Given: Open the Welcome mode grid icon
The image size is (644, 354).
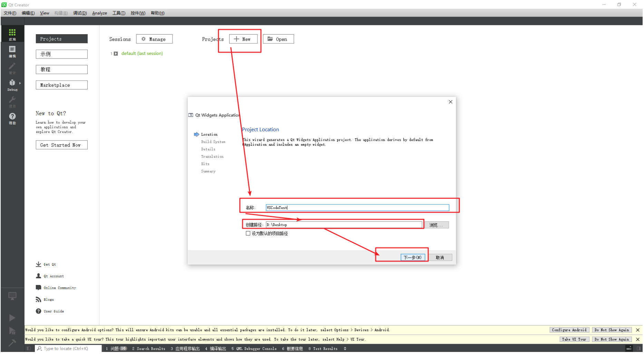Looking at the screenshot, I should (12, 34).
